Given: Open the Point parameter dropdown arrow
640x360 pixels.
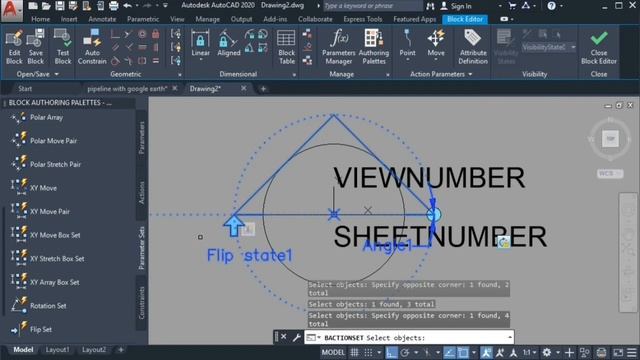Looking at the screenshot, I should click(x=407, y=60).
